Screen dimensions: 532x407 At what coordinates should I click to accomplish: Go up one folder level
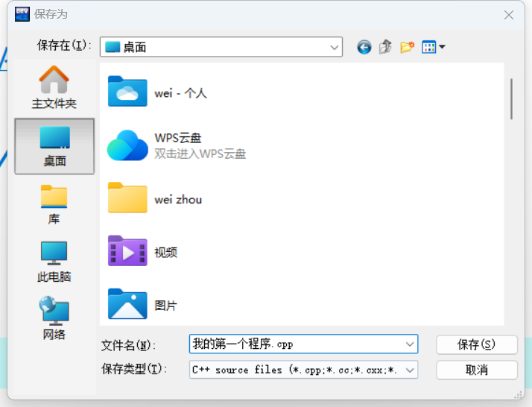tap(385, 47)
